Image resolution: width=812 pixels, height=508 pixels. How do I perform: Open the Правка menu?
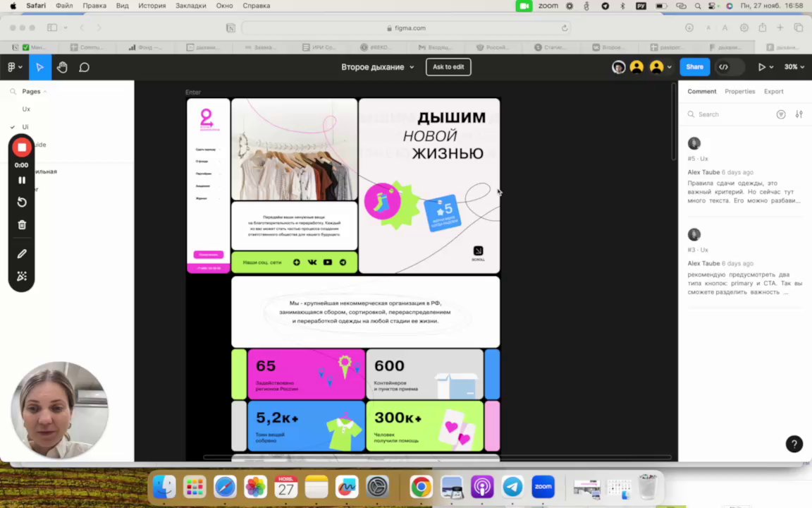coord(94,6)
